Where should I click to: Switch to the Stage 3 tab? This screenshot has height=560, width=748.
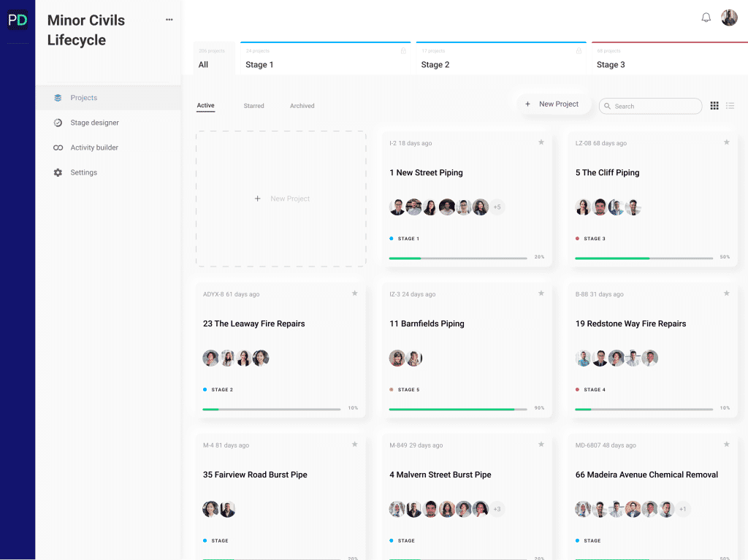(x=611, y=64)
